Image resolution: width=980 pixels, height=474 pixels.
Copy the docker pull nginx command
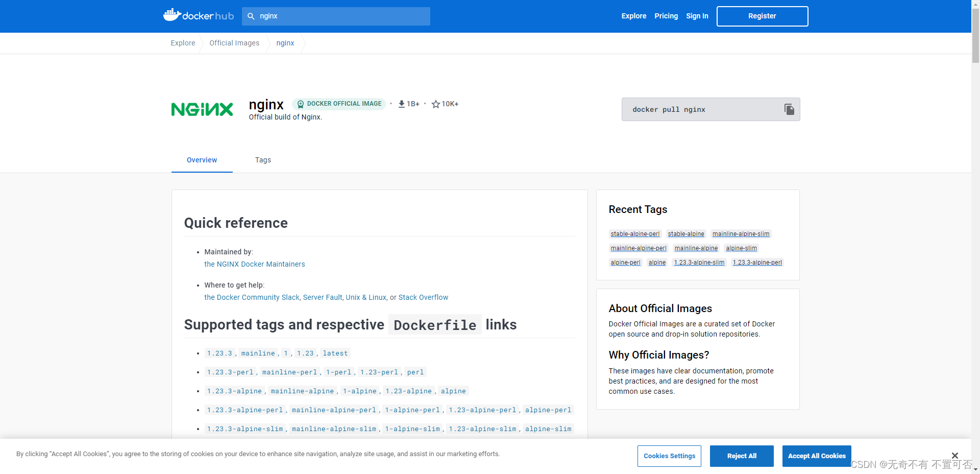click(x=789, y=109)
